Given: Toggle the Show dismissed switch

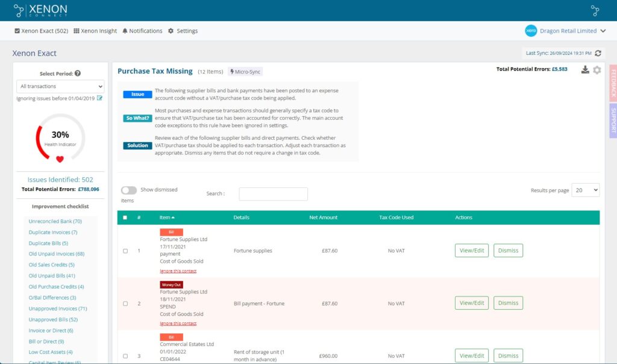Looking at the screenshot, I should click(129, 190).
